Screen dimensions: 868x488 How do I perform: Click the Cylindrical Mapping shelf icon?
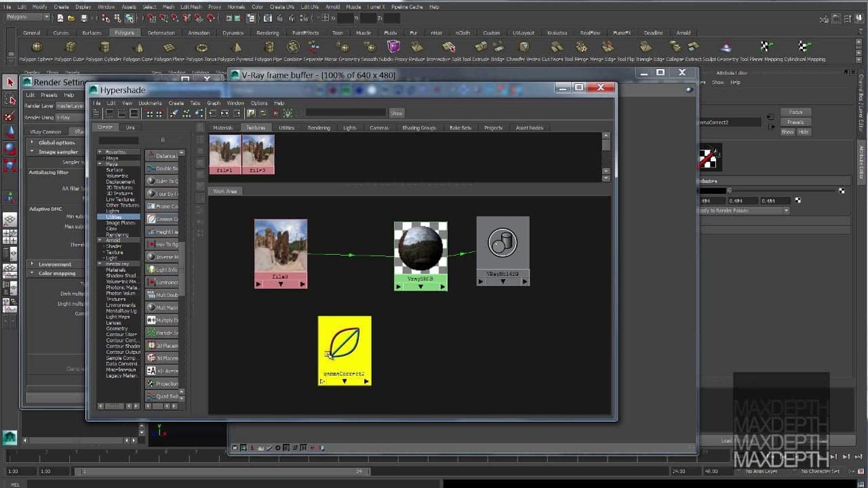click(x=804, y=47)
